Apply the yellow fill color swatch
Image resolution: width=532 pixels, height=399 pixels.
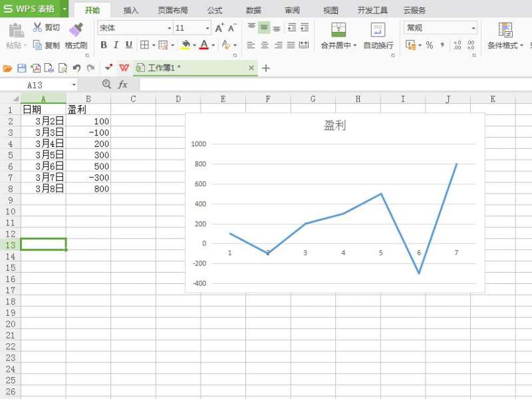click(x=186, y=45)
